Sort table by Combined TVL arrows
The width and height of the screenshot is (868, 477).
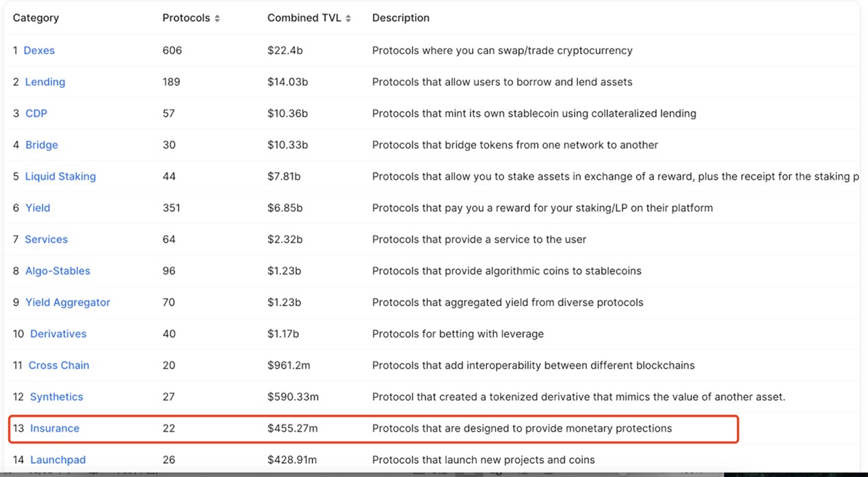348,18
